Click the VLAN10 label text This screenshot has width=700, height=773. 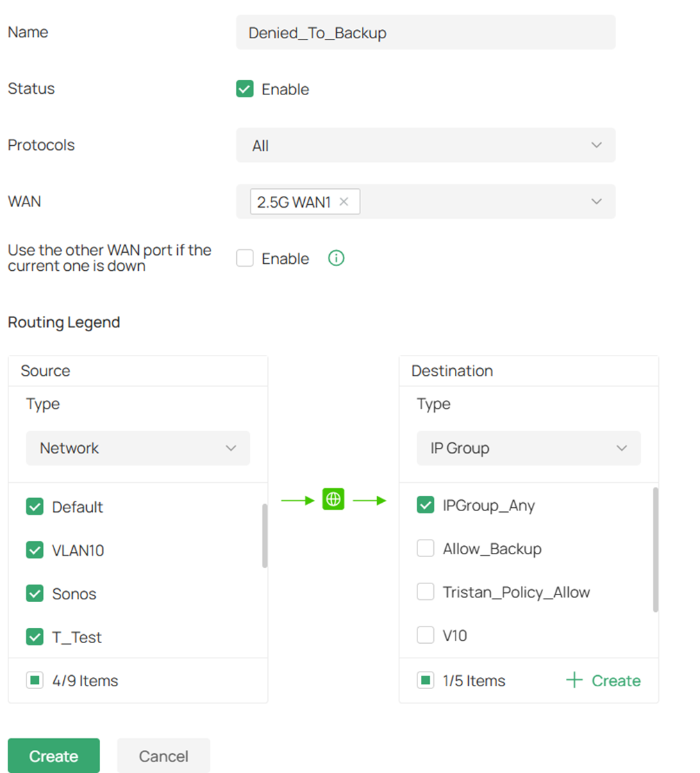click(x=78, y=550)
